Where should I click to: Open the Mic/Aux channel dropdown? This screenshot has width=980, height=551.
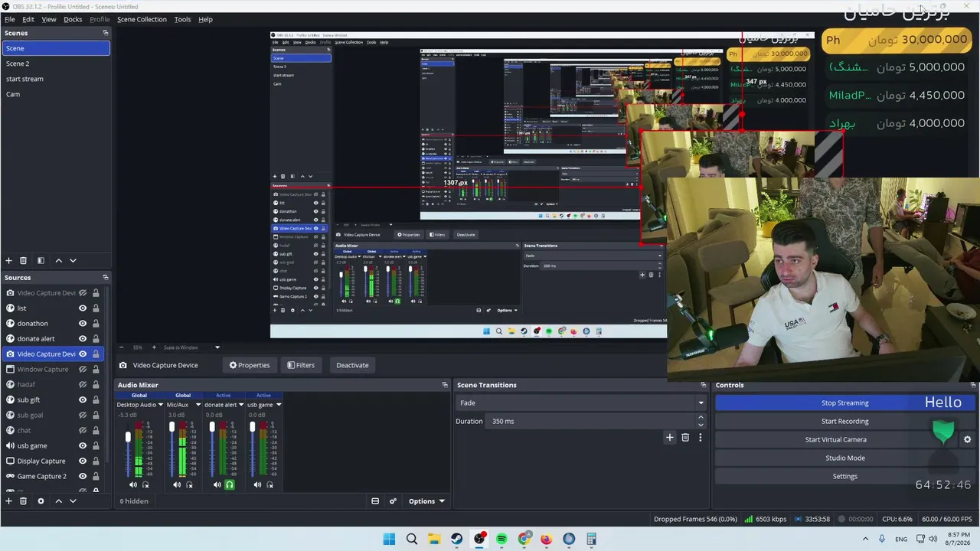[x=198, y=405]
